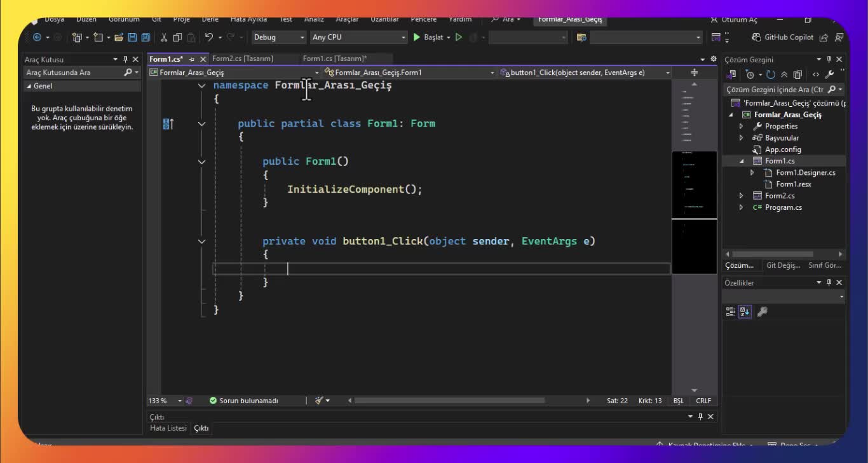Click the Copy toolbar icon
This screenshot has width=868, height=463.
(x=177, y=38)
